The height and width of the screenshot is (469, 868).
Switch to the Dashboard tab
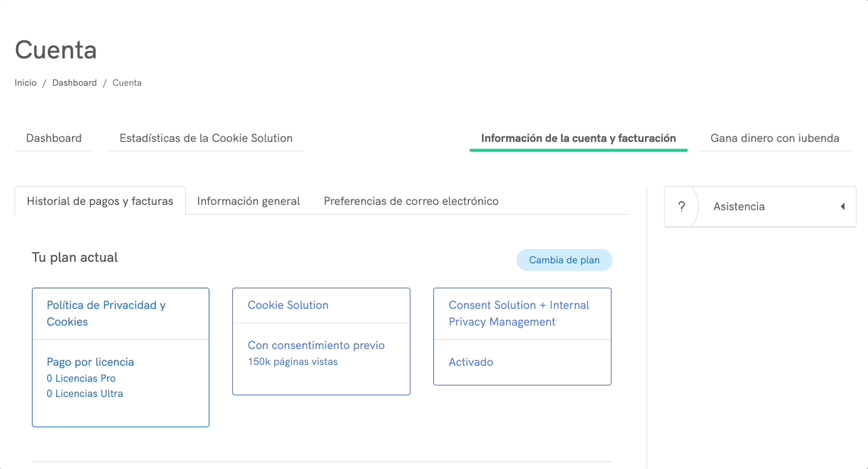click(x=54, y=138)
